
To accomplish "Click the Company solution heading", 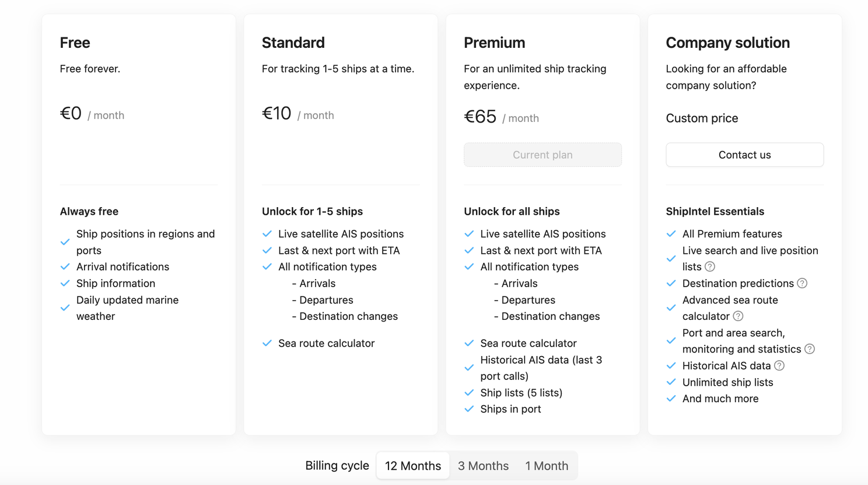I will [727, 43].
